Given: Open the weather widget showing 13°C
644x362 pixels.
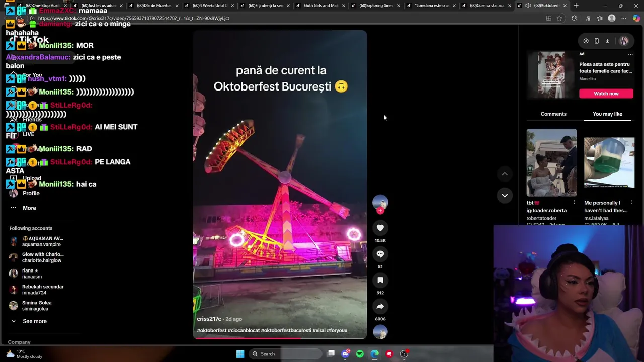Looking at the screenshot, I should tap(24, 354).
